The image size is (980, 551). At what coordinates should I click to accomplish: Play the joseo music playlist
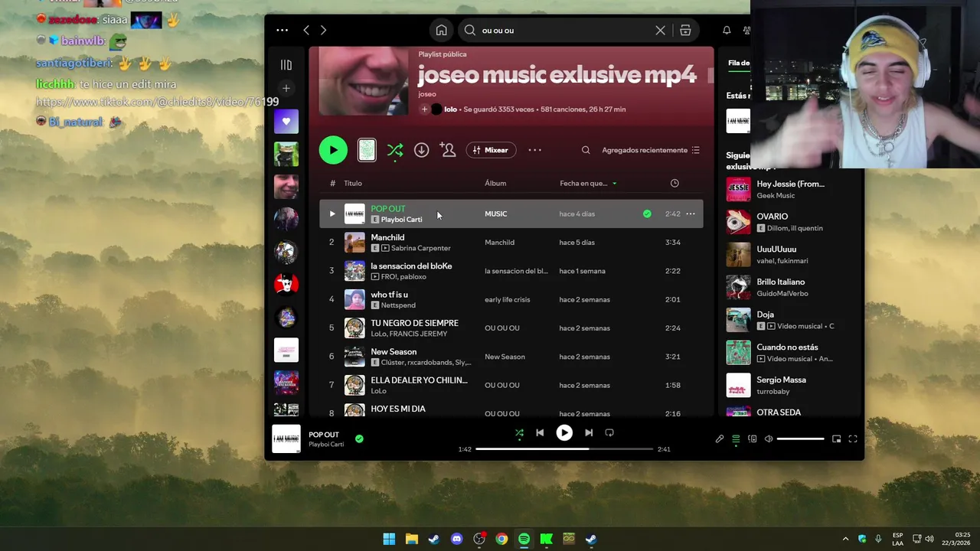(x=333, y=150)
